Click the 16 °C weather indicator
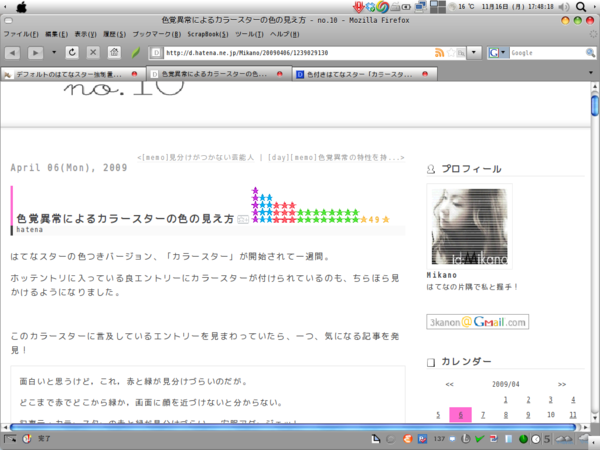The image size is (600, 450). tap(462, 7)
